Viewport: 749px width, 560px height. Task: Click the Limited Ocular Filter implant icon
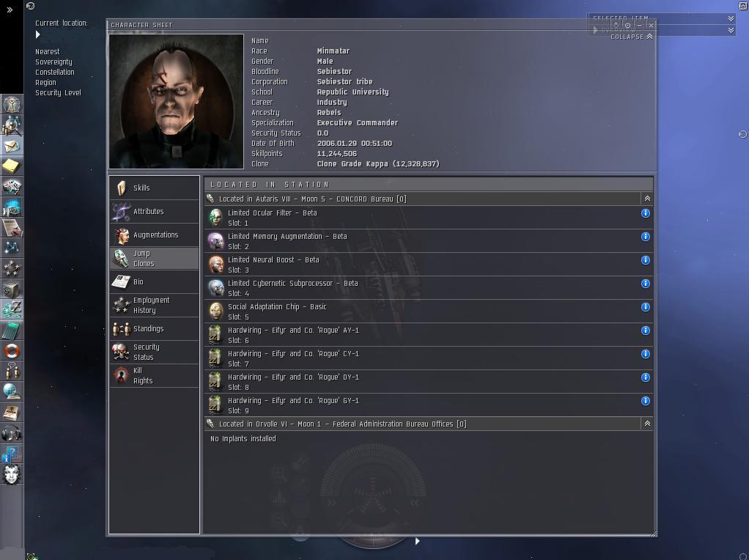pos(216,218)
